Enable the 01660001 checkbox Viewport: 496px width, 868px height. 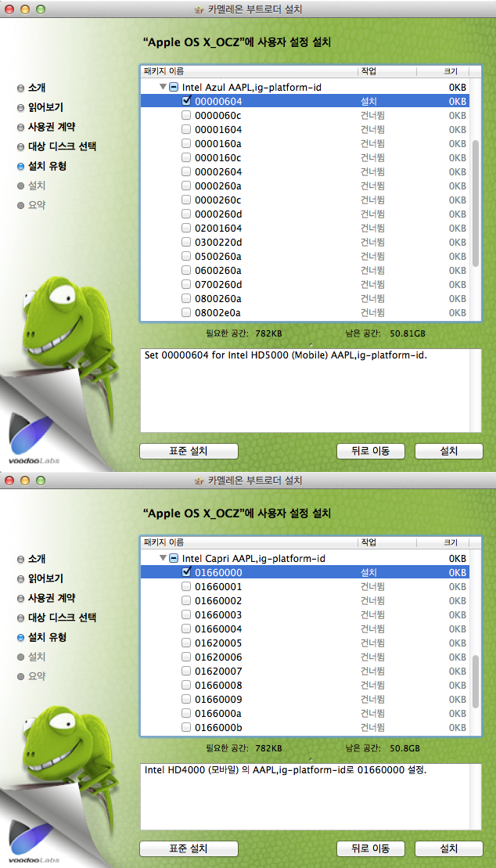click(x=186, y=586)
